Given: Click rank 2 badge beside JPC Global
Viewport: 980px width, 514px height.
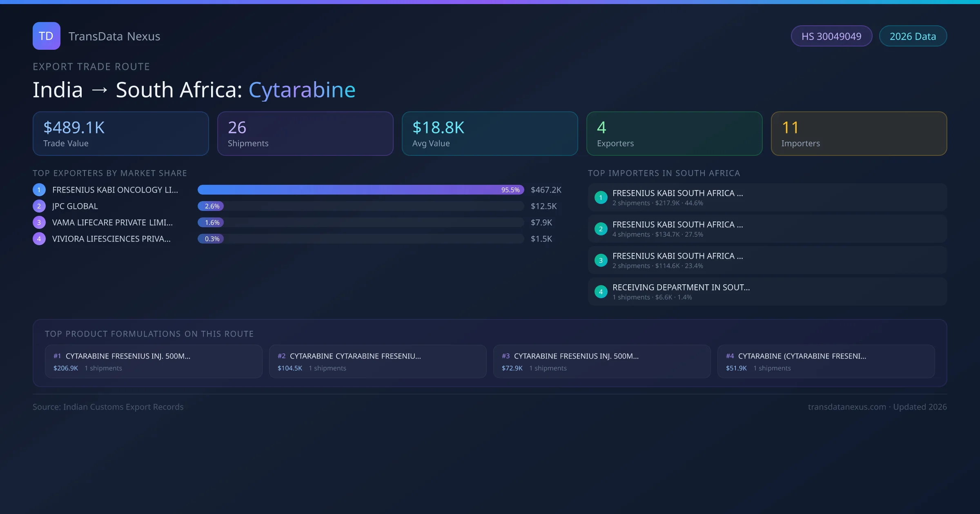Looking at the screenshot, I should pos(39,206).
